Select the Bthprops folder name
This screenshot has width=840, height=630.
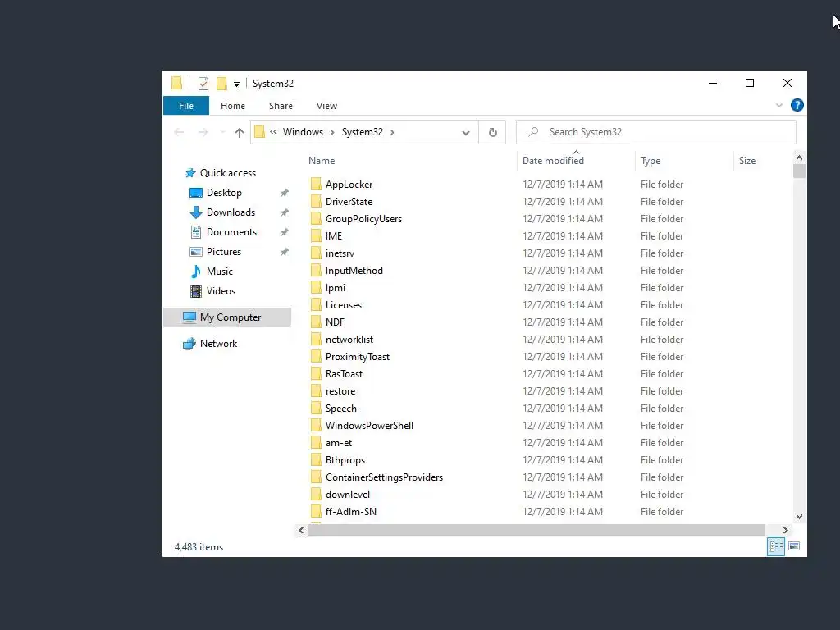(345, 460)
